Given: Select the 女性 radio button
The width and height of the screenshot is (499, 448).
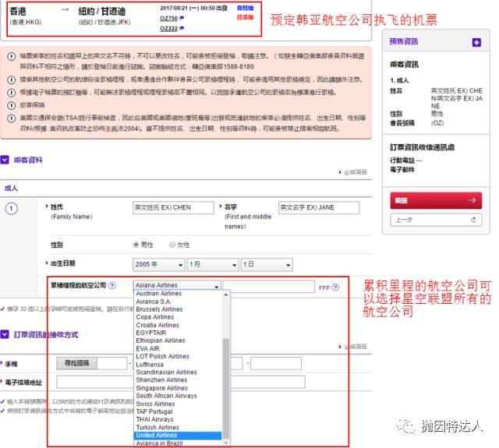Looking at the screenshot, I should pyautogui.click(x=172, y=245).
